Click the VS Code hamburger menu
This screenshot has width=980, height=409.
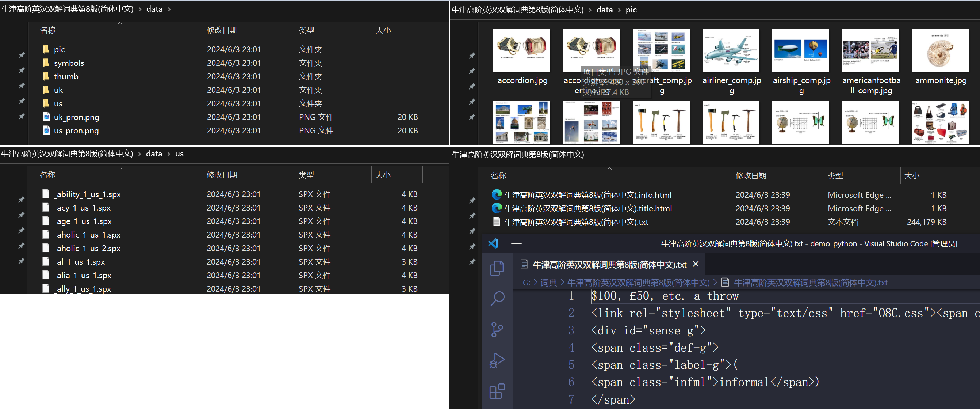[516, 243]
